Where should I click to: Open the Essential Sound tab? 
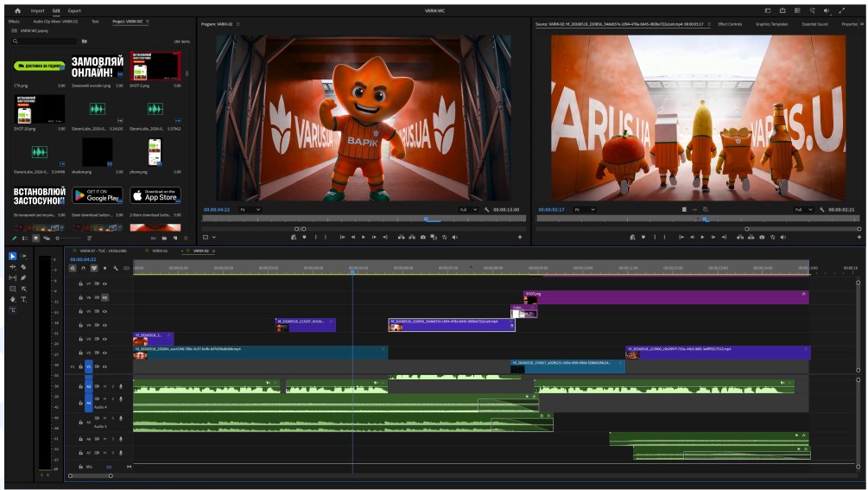[x=814, y=24]
